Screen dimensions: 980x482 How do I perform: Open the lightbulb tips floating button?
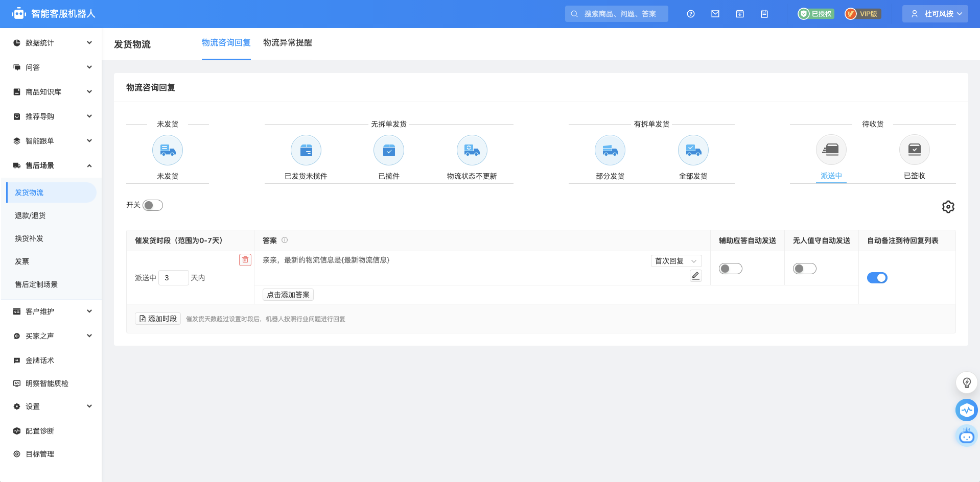click(x=967, y=383)
